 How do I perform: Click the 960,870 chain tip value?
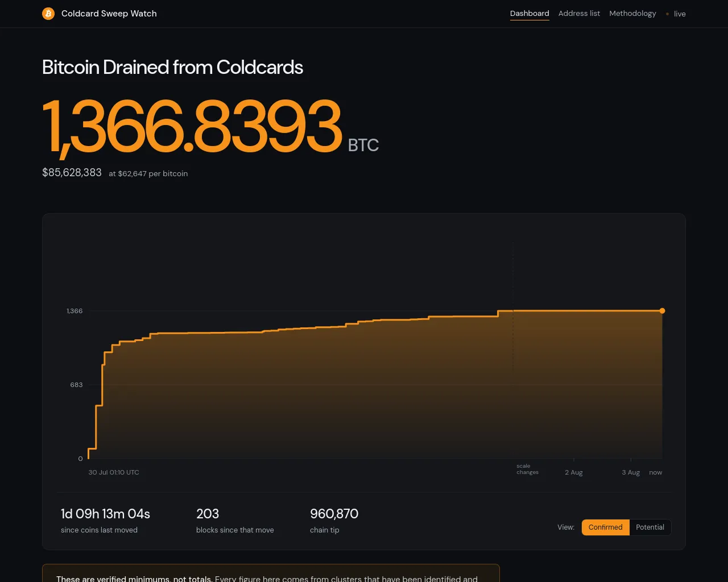[334, 514]
